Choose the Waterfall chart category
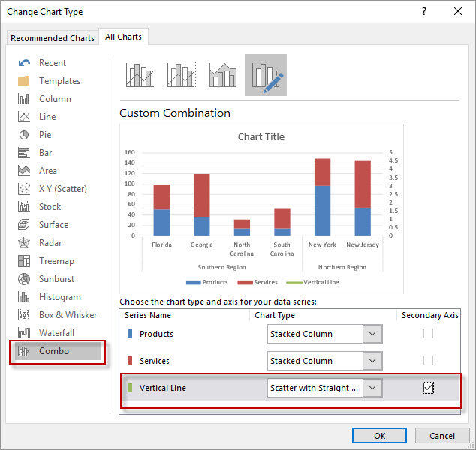Image resolution: width=476 pixels, height=450 pixels. click(x=56, y=333)
